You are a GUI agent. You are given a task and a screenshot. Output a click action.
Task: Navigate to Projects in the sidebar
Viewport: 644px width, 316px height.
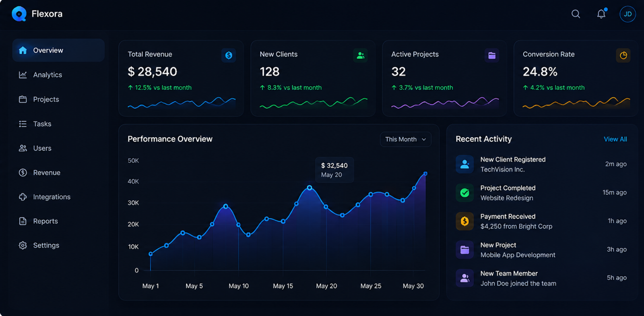click(x=58, y=99)
